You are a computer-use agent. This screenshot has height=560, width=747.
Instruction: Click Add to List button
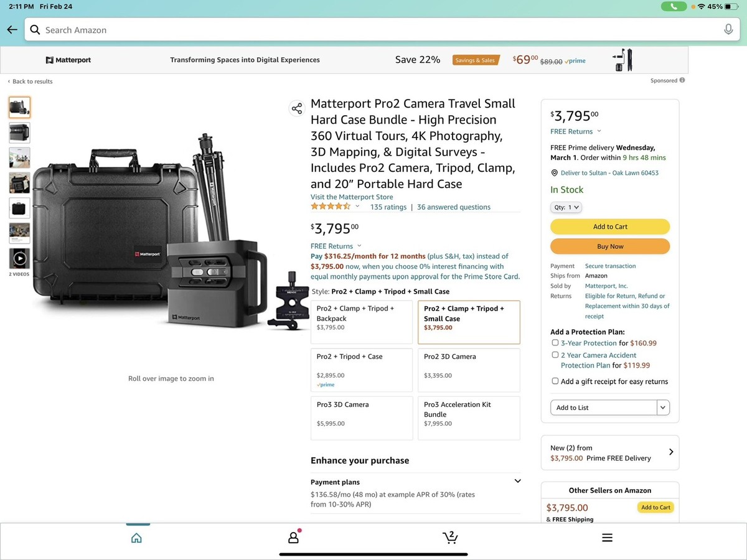tap(604, 408)
